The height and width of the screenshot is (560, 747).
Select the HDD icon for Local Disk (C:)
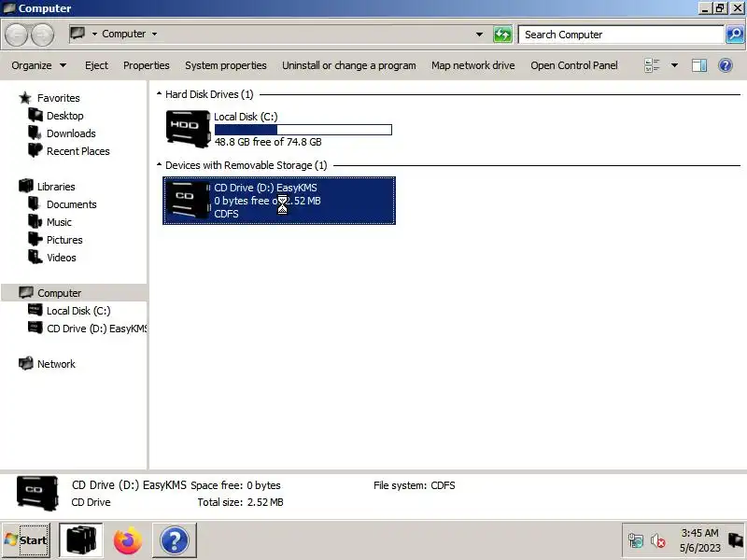point(188,129)
